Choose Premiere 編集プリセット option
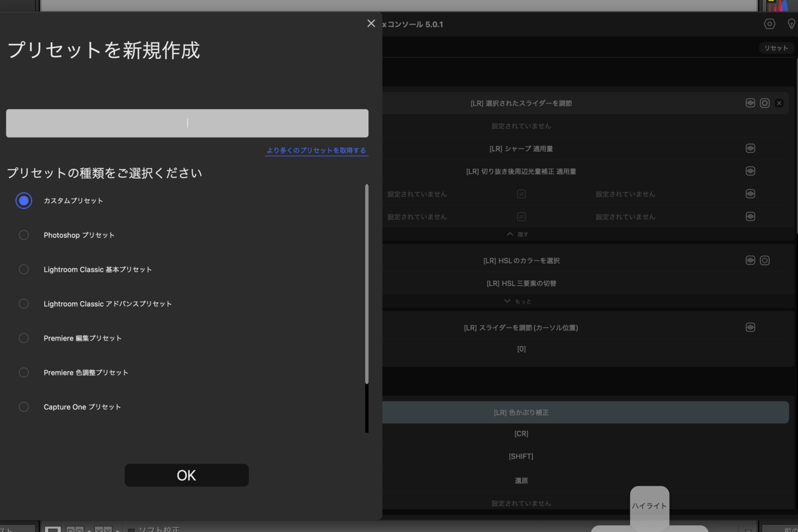Screen dimensions: 798x532 (x=24, y=338)
